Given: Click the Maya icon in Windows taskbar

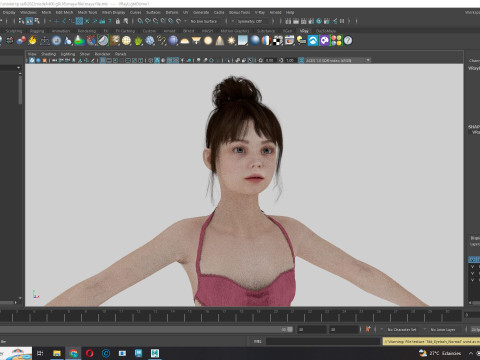Looking at the screenshot, I should click(x=155, y=353).
